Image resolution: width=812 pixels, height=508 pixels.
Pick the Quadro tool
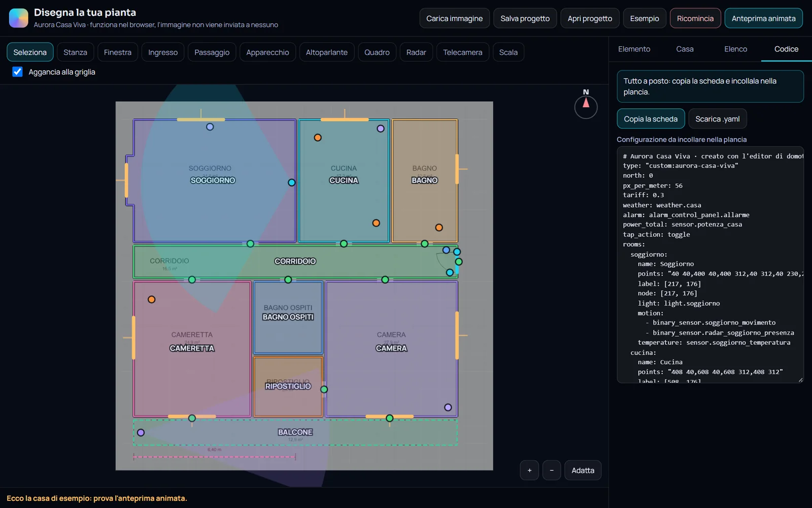tap(377, 52)
